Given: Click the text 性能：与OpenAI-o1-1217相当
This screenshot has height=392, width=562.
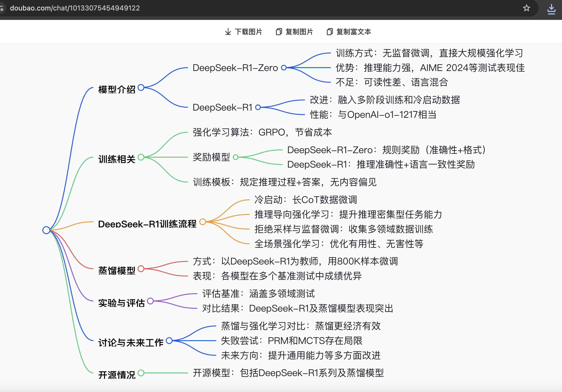Looking at the screenshot, I should click(x=373, y=115).
